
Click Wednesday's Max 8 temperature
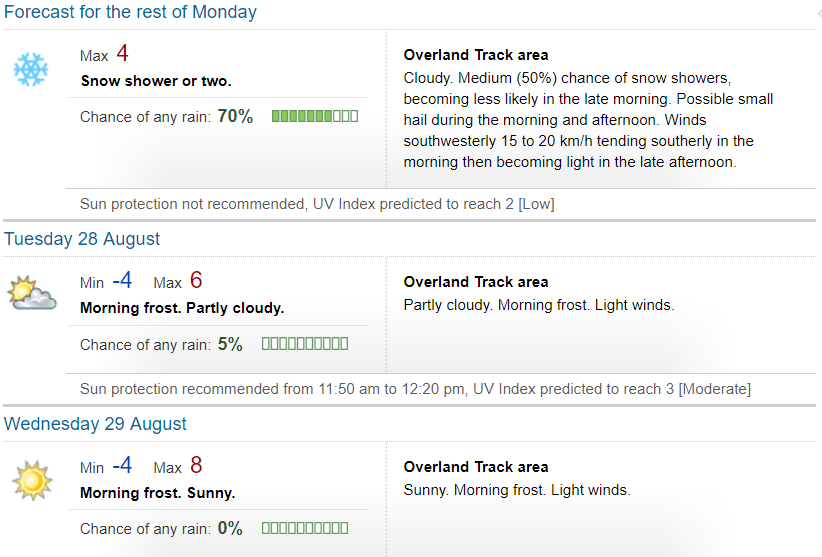click(178, 466)
